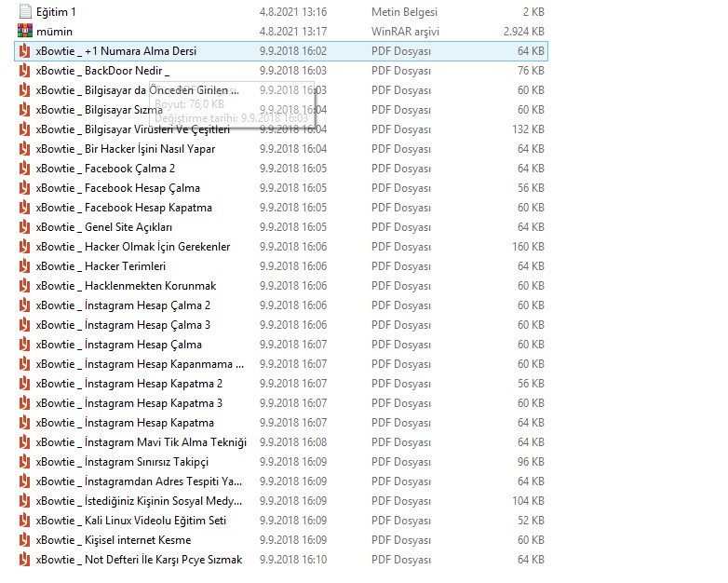The width and height of the screenshot is (728, 583).
Task: Click the Metin Belgesi type of Eğitim 1
Action: [x=404, y=12]
